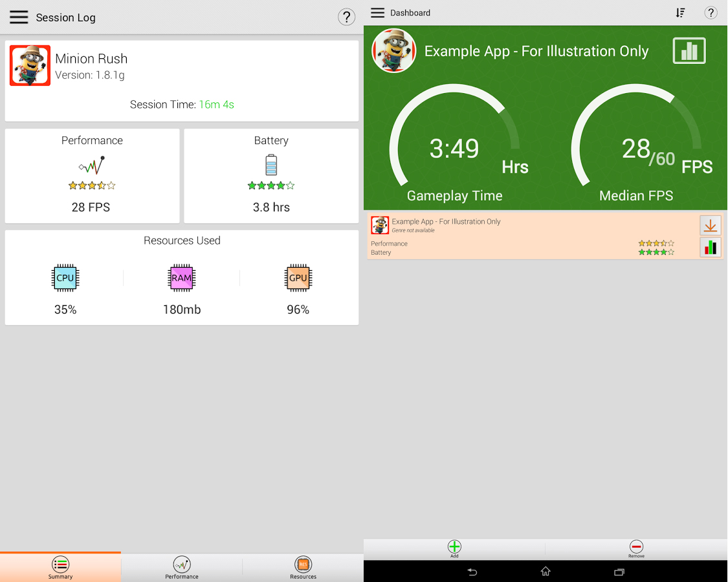Open the red-green bar graph icon
The image size is (728, 582).
tap(710, 247)
